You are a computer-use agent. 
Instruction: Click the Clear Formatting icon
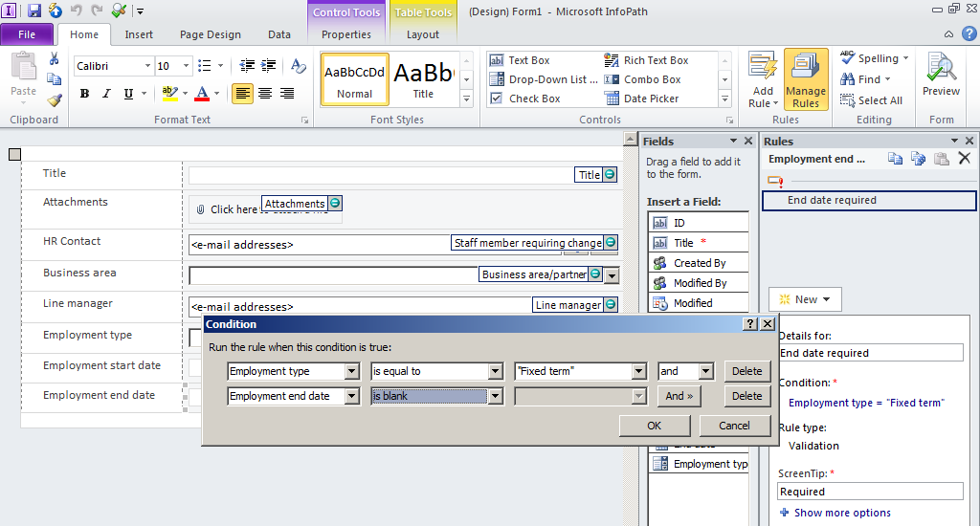299,66
